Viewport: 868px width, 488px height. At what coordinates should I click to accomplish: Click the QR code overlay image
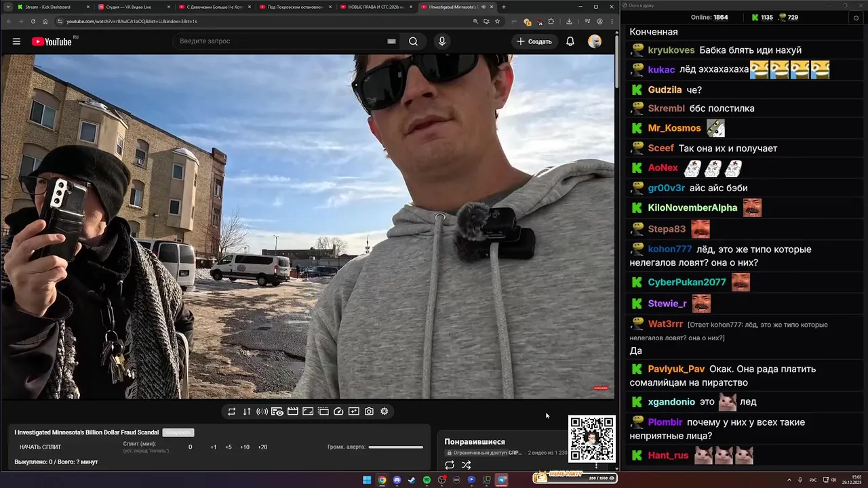592,439
